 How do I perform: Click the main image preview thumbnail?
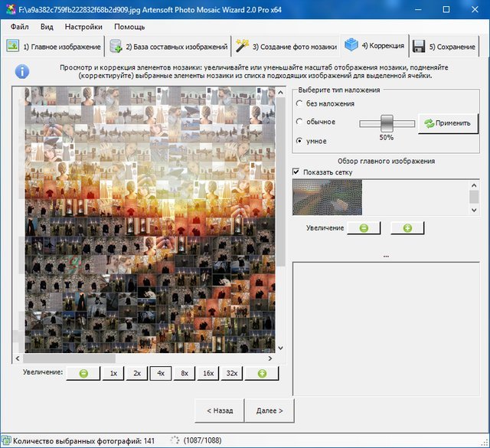[x=327, y=198]
